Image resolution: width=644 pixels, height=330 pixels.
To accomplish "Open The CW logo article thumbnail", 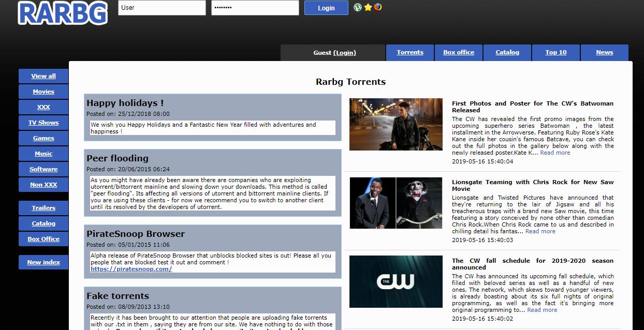I will [x=396, y=281].
